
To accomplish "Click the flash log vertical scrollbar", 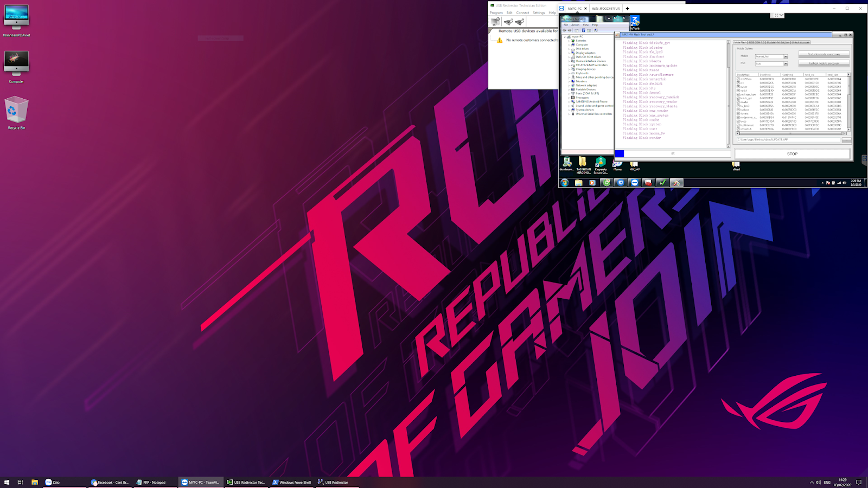I will tap(729, 93).
